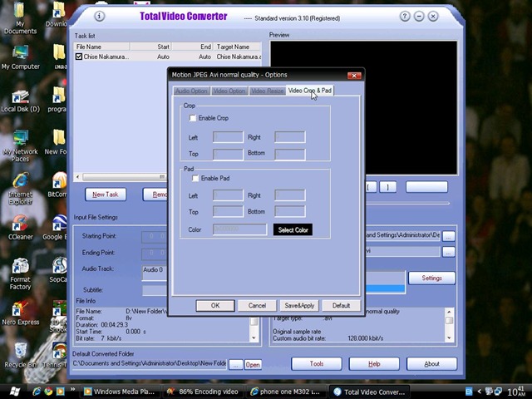The width and height of the screenshot is (532, 399).
Task: Click Cancel in the Options dialog
Action: click(x=257, y=305)
